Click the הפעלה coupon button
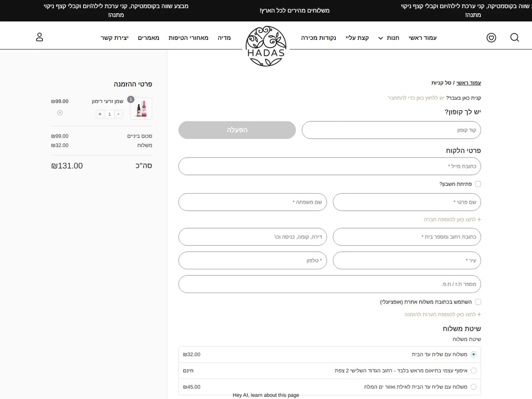Viewport: 532px width, 399px height. 237,130
